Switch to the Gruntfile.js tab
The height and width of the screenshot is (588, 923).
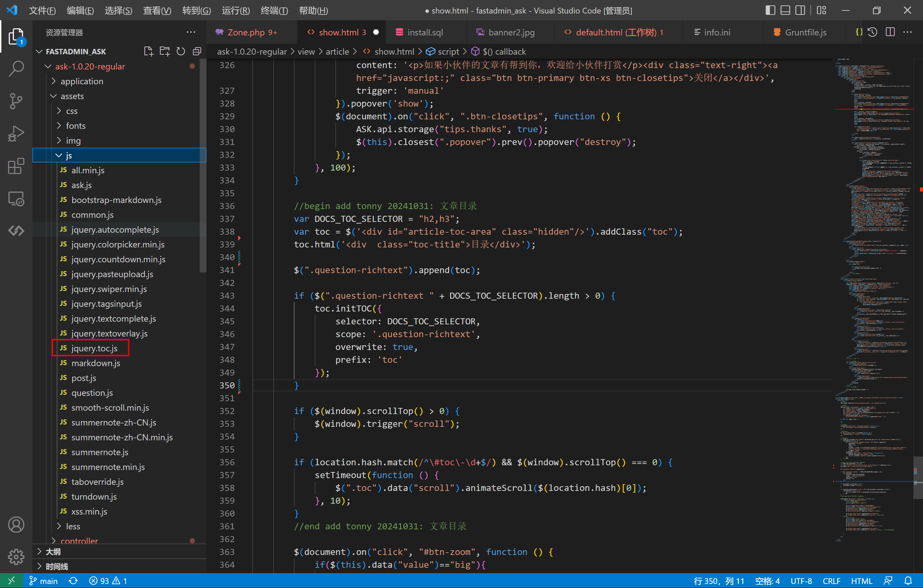click(x=805, y=32)
